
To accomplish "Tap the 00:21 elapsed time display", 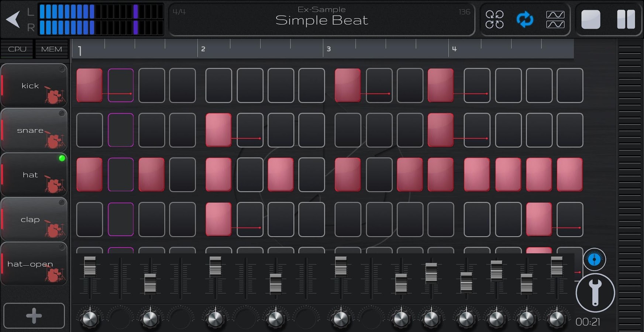I will tap(588, 322).
